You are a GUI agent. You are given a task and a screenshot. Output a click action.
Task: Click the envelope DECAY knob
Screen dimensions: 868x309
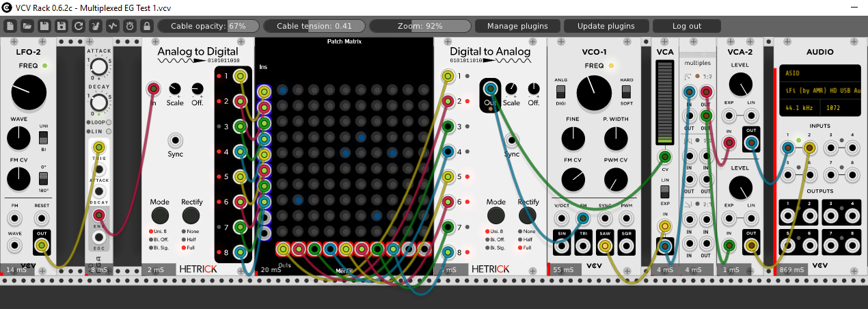click(99, 103)
